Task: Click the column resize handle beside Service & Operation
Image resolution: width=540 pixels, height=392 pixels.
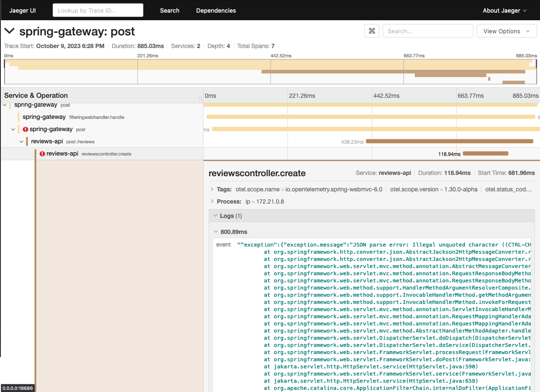Action: point(201,99)
